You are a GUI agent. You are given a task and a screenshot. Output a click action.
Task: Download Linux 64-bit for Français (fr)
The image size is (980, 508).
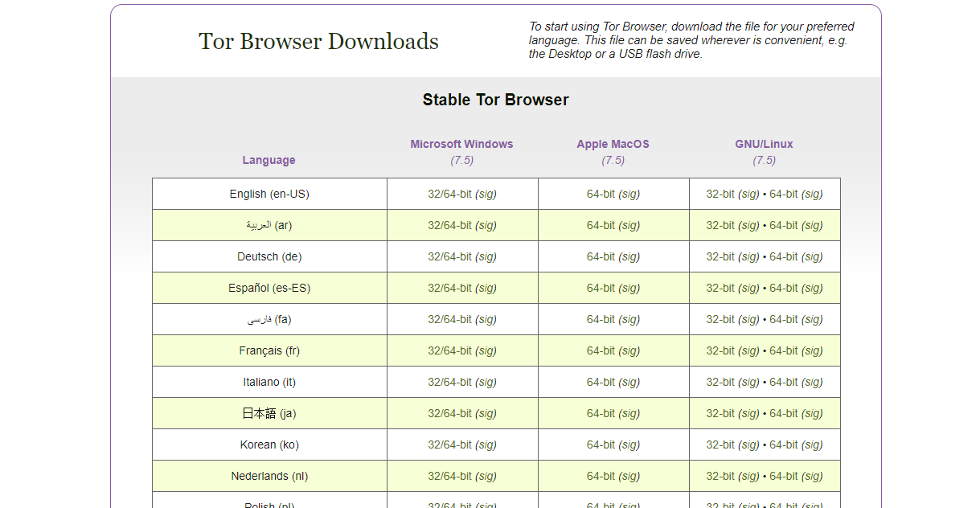click(784, 350)
